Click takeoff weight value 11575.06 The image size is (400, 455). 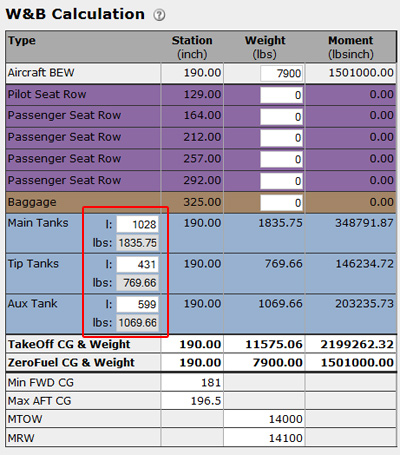pyautogui.click(x=274, y=344)
